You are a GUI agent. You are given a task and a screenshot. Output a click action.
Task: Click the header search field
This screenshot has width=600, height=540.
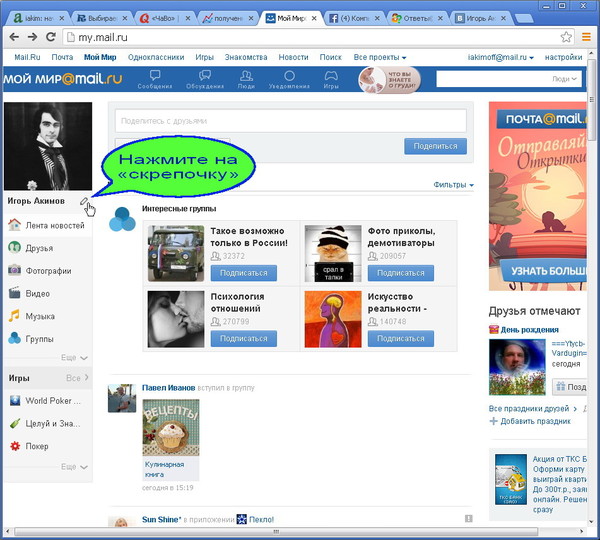tap(509, 79)
